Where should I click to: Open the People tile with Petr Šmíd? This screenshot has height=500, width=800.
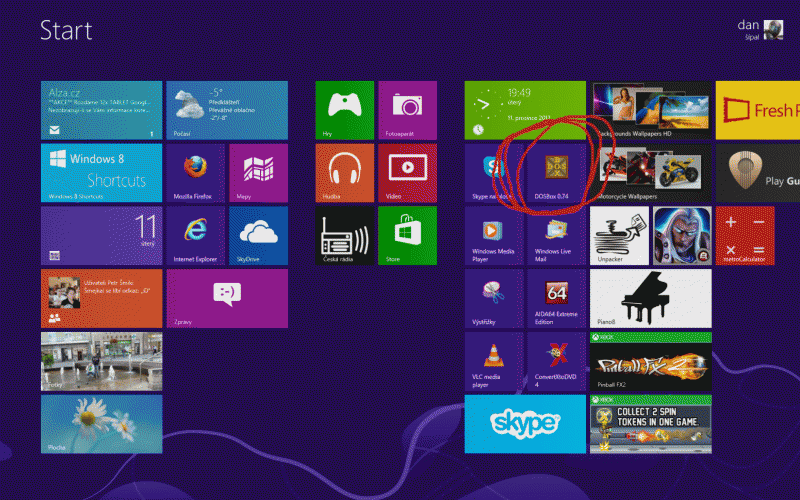coord(102,298)
